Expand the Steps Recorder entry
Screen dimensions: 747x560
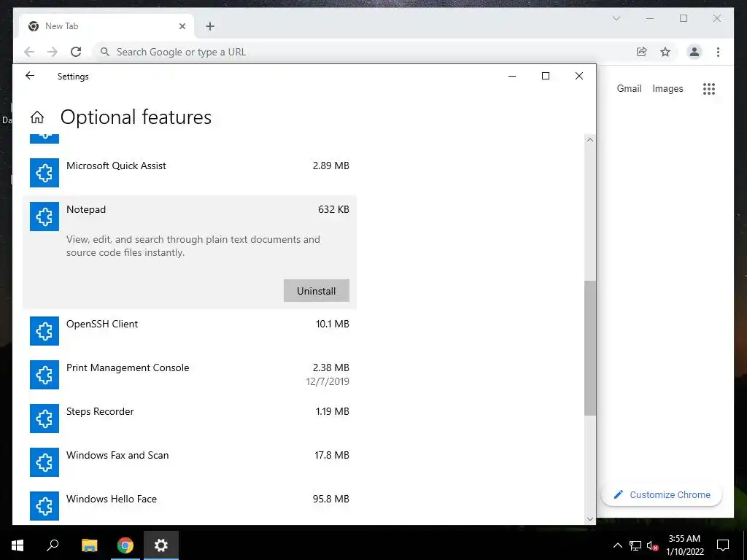click(190, 419)
